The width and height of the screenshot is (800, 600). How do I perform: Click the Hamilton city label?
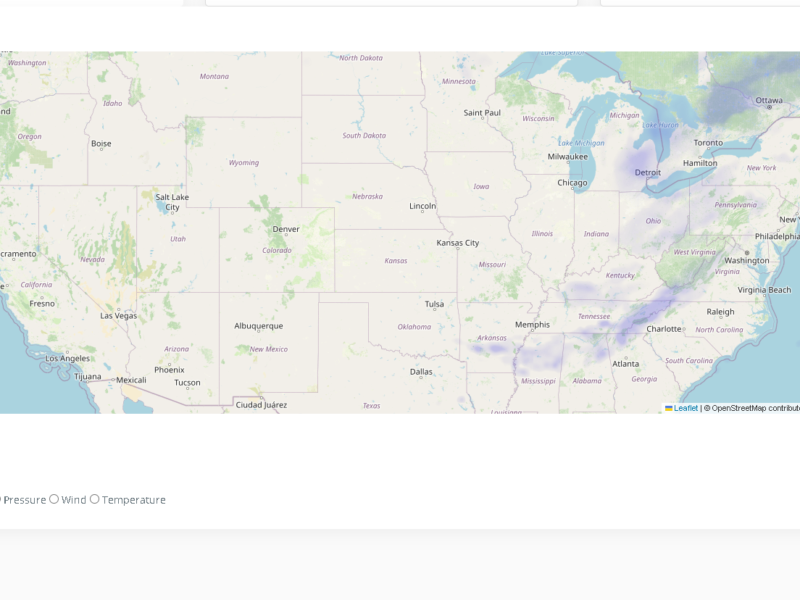click(x=700, y=163)
